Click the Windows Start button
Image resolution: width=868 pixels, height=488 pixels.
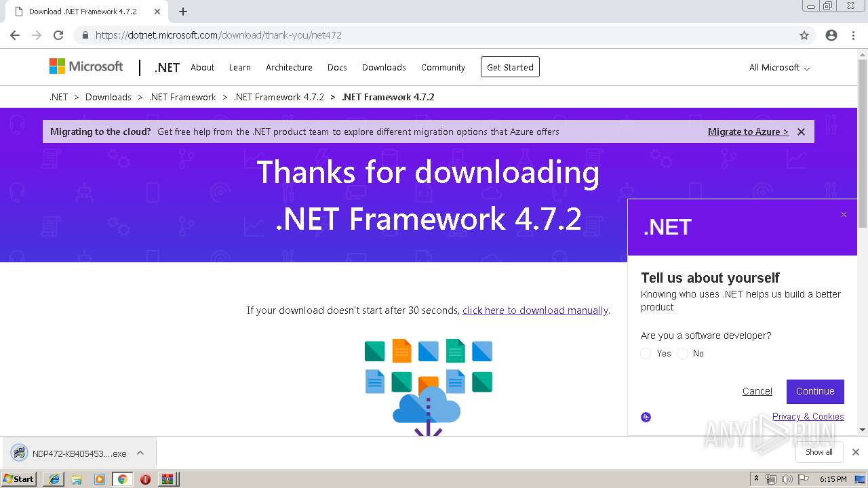point(19,479)
